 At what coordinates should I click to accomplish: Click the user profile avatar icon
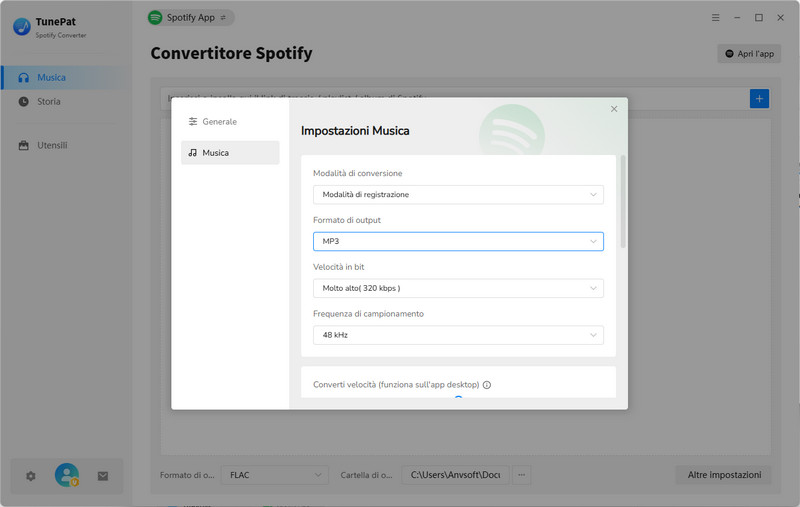click(x=67, y=476)
